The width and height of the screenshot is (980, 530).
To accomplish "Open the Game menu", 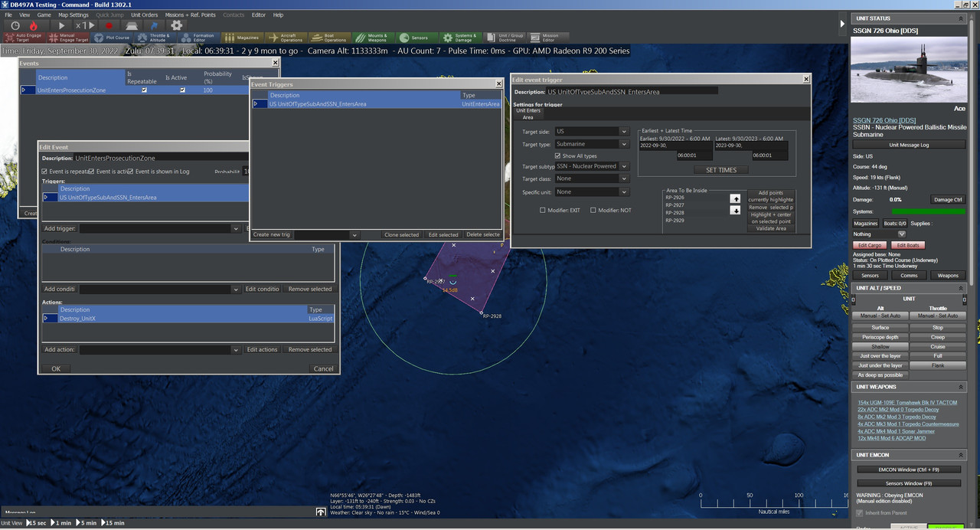I will [x=44, y=15].
